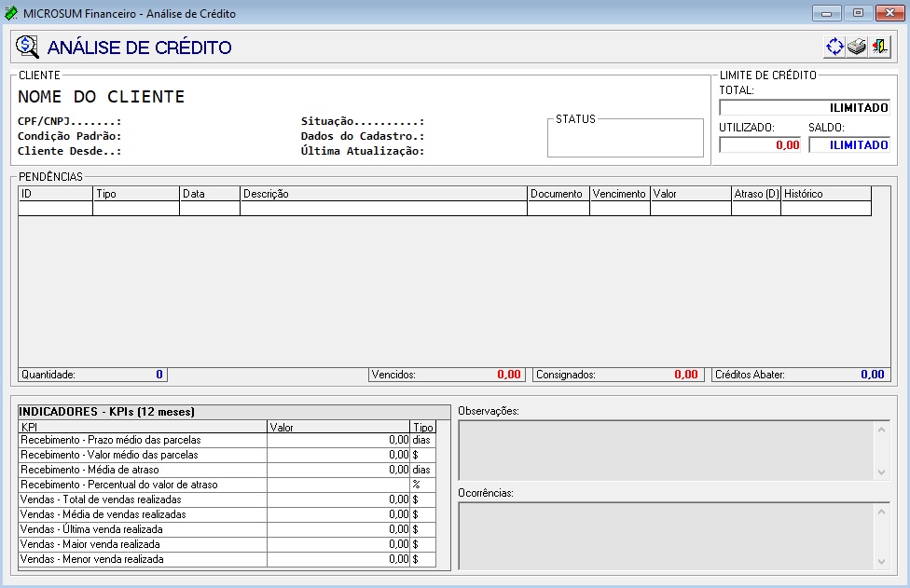Click the TOTAL credit limit field
The height and width of the screenshot is (588, 910).
click(x=805, y=107)
